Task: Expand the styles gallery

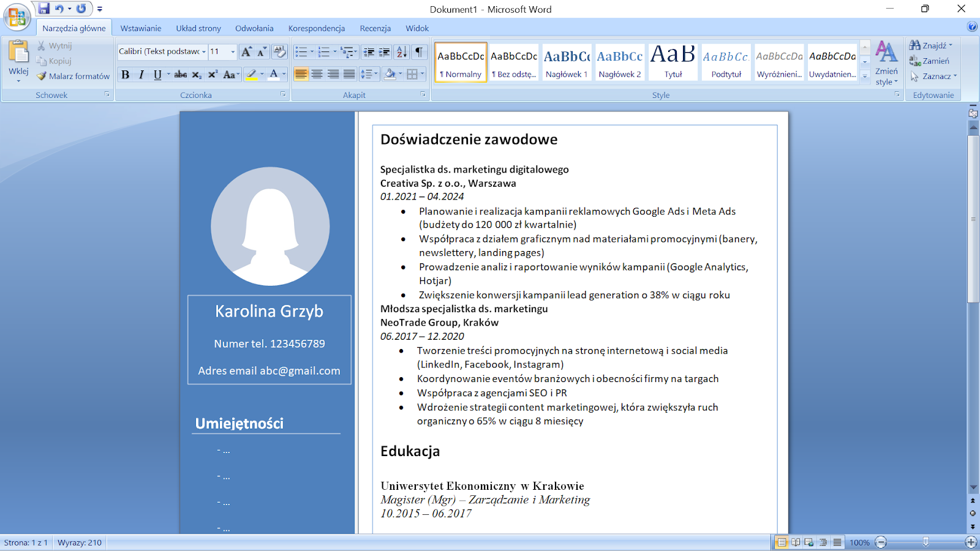Action: (865, 77)
